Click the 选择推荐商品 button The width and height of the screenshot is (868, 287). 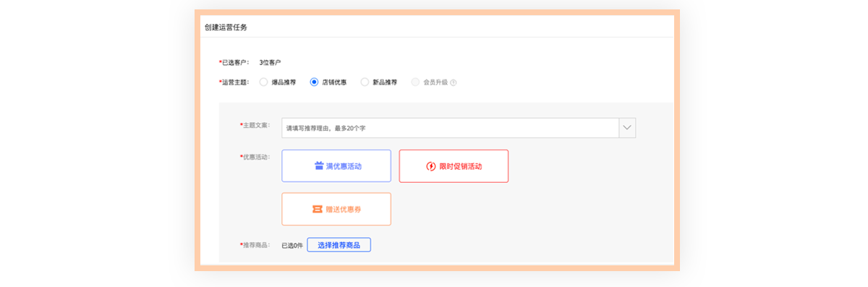point(339,245)
